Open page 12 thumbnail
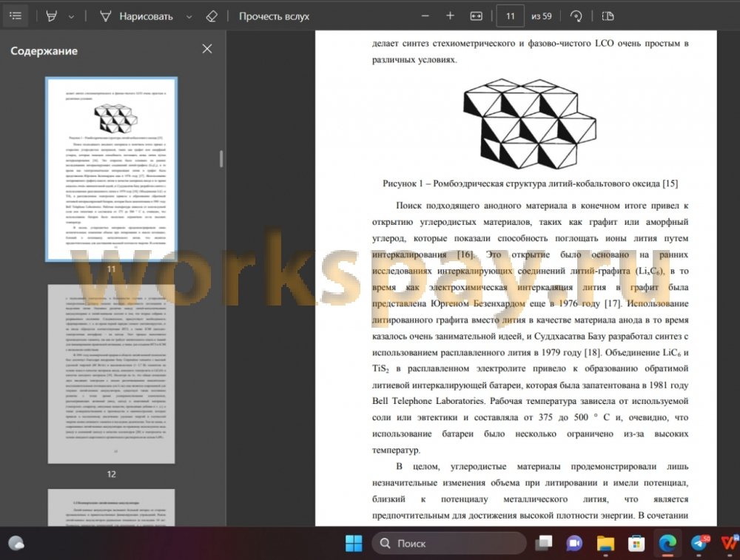 click(112, 374)
